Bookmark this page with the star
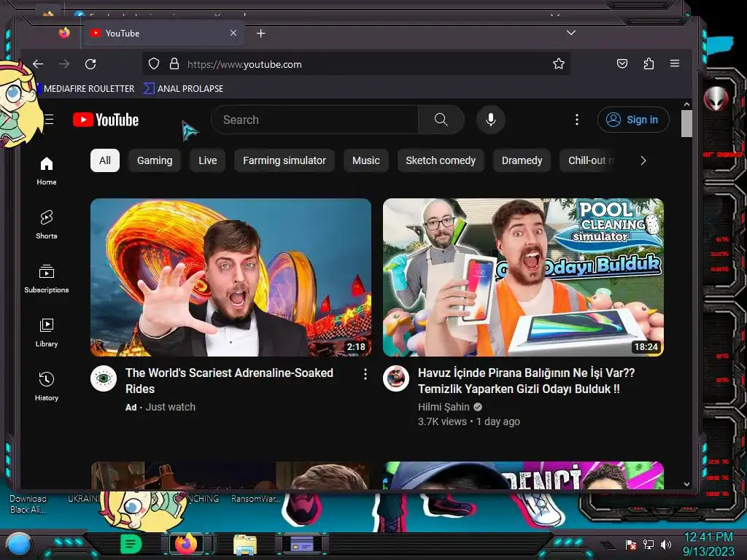 pos(558,64)
